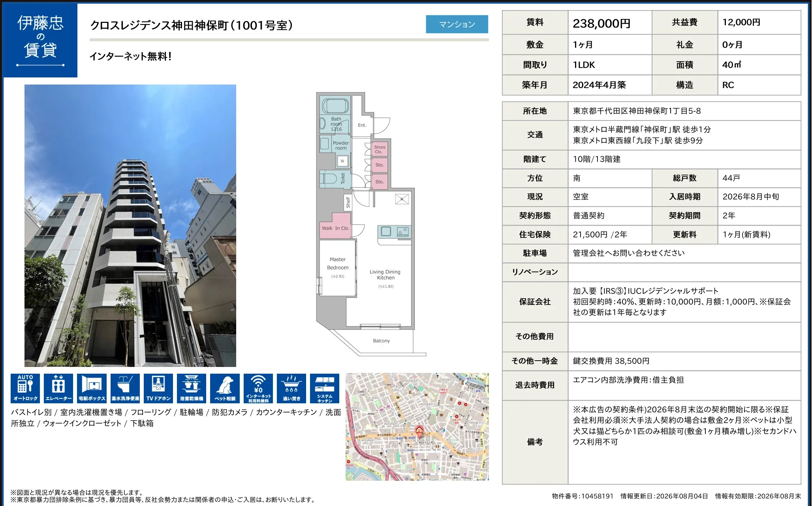Click the 追い焚き reheating bath icon
Screen dimensions: 812x506
291,388
